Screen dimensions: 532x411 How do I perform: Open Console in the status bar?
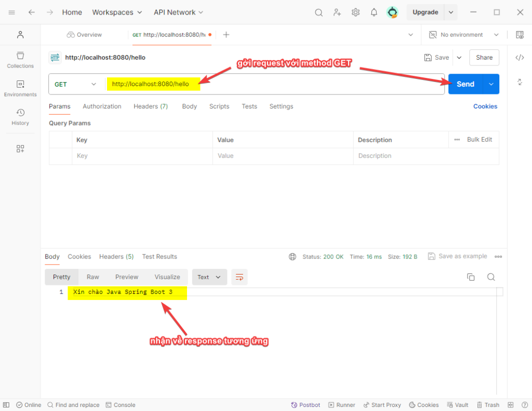pos(121,405)
